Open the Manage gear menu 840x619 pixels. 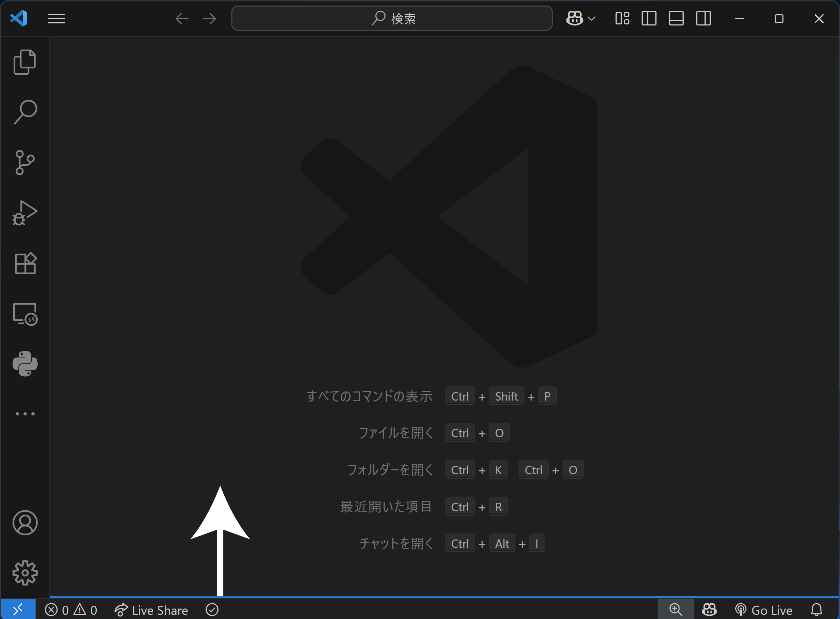[x=25, y=573]
